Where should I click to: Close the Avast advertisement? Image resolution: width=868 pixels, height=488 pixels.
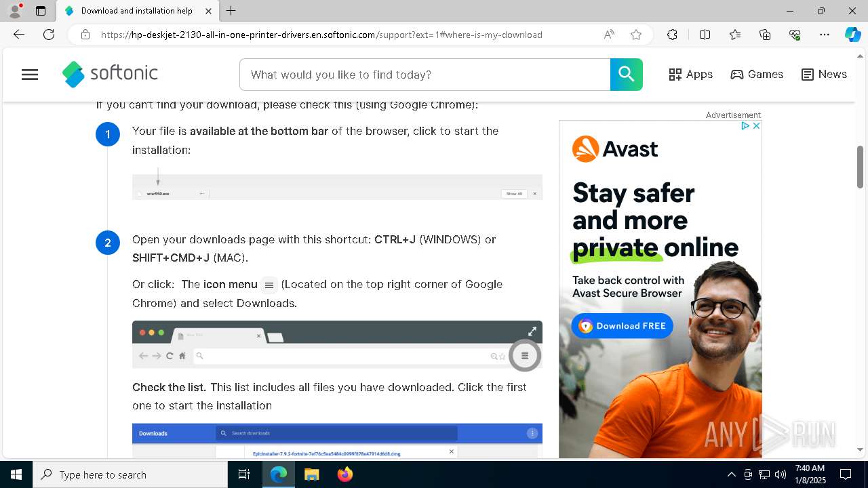pos(756,126)
